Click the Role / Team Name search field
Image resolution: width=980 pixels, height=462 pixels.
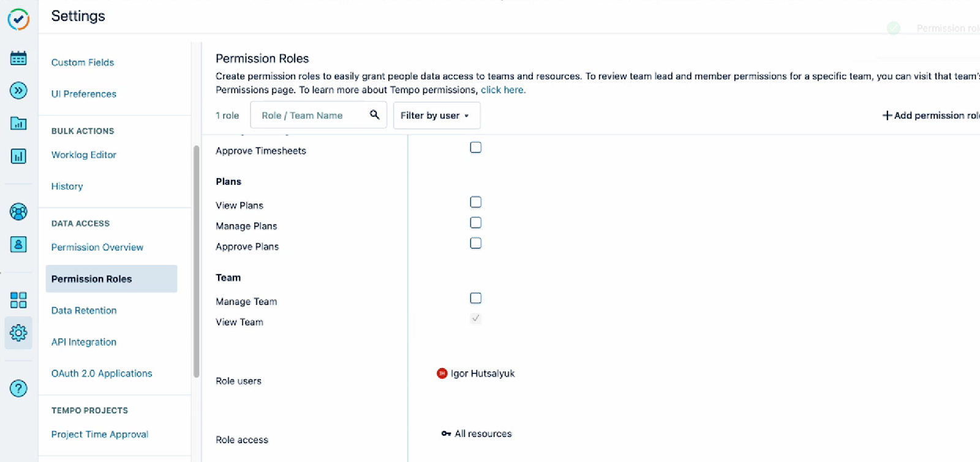coord(312,115)
